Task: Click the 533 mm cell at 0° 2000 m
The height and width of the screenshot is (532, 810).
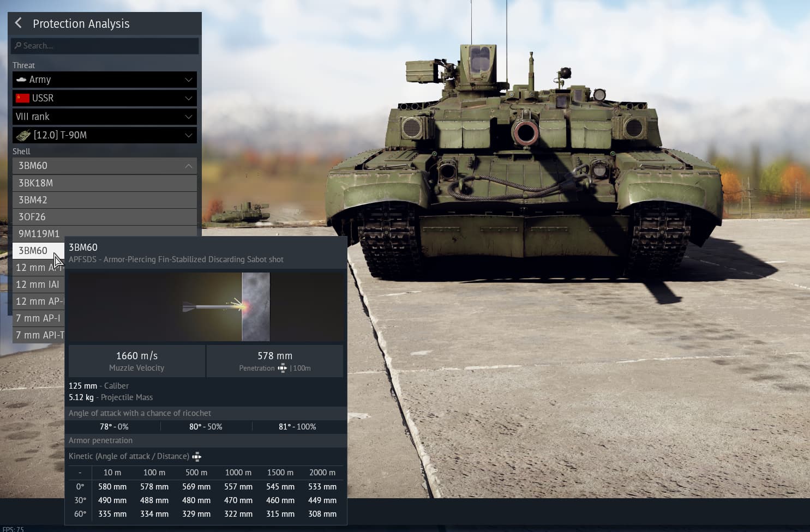Action: (x=322, y=487)
